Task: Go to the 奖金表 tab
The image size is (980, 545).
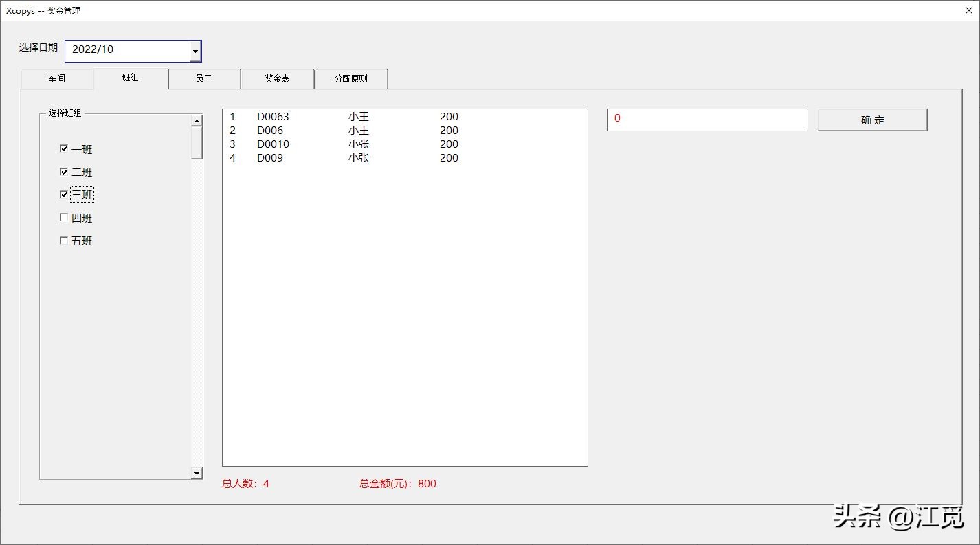Action: (x=278, y=79)
